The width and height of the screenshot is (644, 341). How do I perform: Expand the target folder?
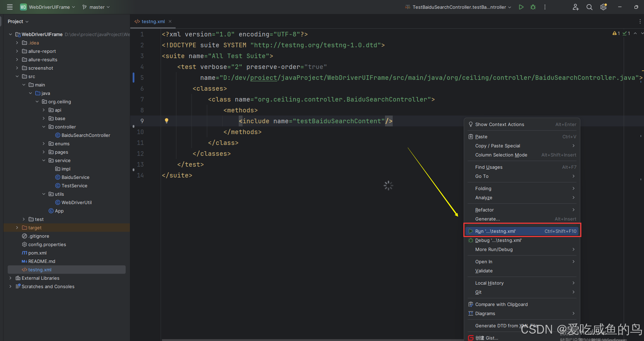coord(17,228)
